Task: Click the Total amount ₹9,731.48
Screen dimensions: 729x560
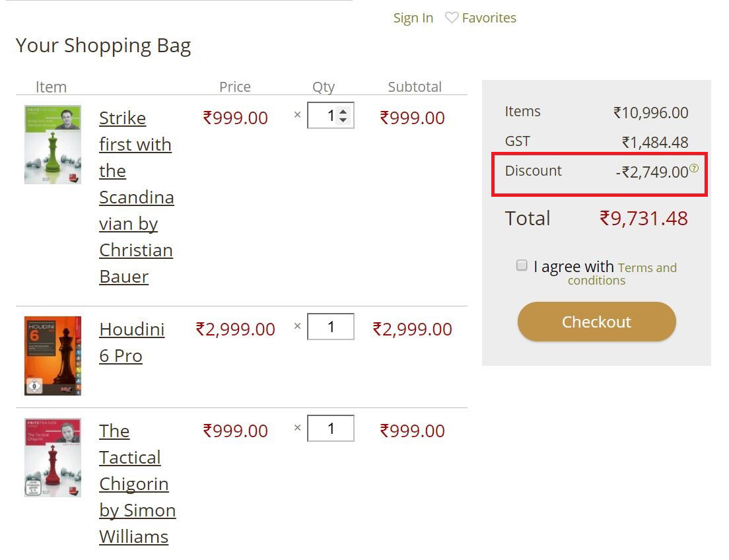Action: pos(644,218)
